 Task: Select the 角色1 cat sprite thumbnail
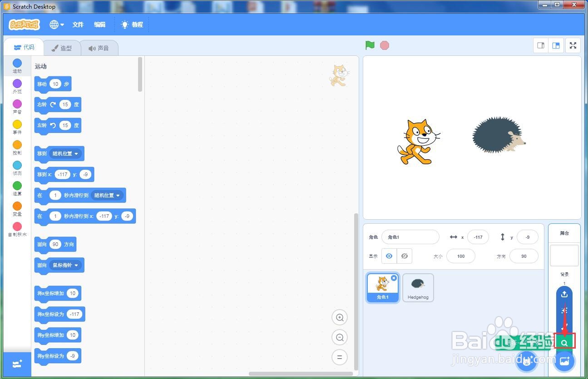(x=382, y=288)
